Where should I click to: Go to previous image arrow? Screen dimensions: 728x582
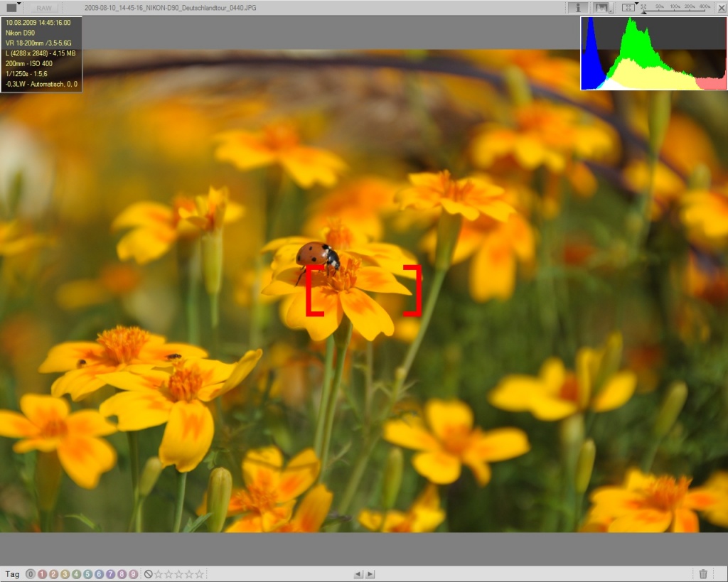[358, 574]
